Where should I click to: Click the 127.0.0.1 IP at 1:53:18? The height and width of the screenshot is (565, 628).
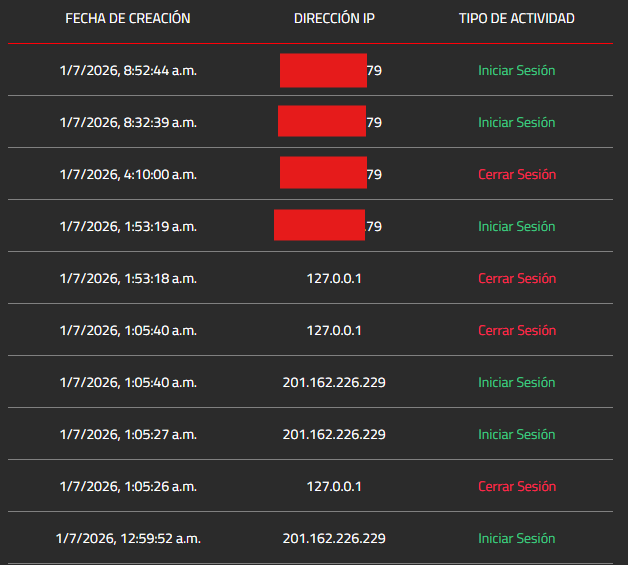click(334, 279)
